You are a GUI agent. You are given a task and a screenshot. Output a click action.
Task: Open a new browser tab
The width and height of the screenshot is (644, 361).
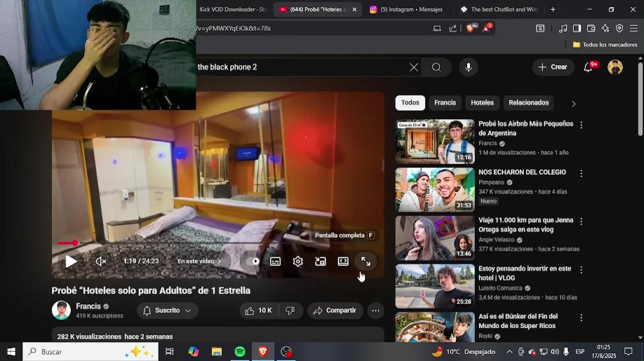point(553,10)
